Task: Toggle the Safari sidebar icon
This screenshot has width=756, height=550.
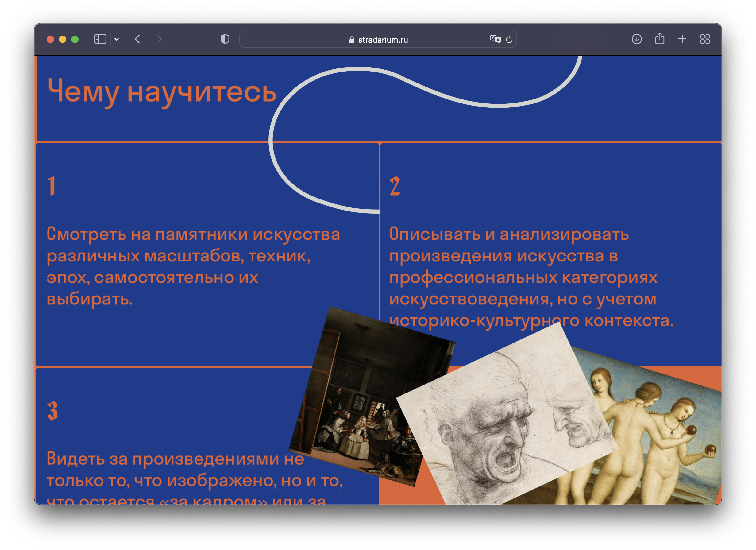Action: pyautogui.click(x=100, y=39)
